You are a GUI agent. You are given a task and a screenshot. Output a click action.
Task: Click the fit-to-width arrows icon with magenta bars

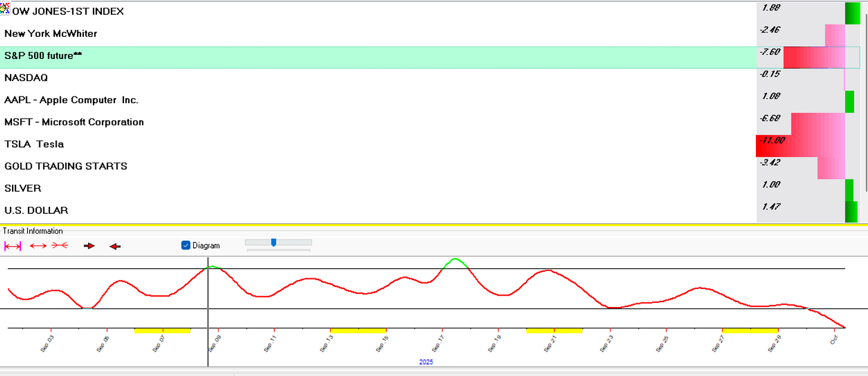13,246
